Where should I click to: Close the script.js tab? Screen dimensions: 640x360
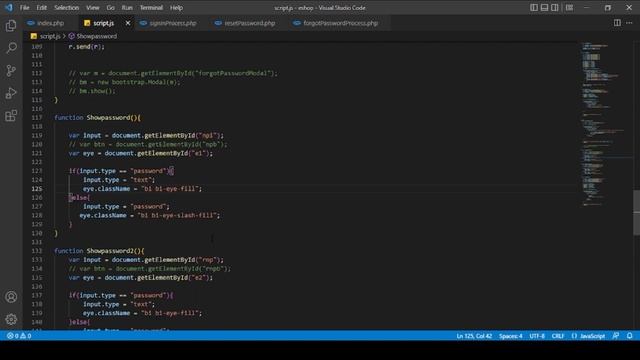pyautogui.click(x=128, y=23)
